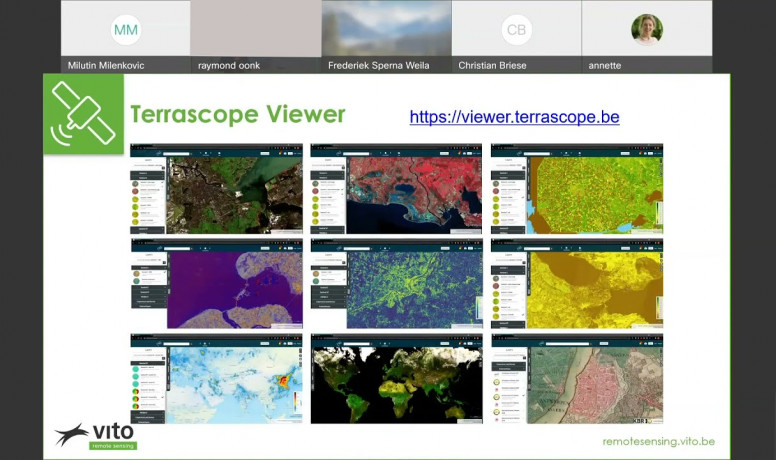This screenshot has width=776, height=460.
Task: Click Milutin Milenkovic name label
Action: point(106,65)
